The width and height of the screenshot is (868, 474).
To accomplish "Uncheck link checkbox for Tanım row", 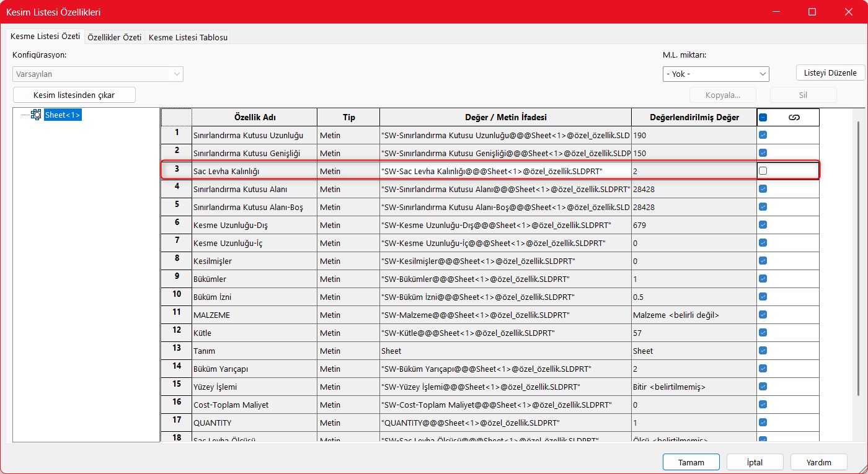I will (x=763, y=351).
